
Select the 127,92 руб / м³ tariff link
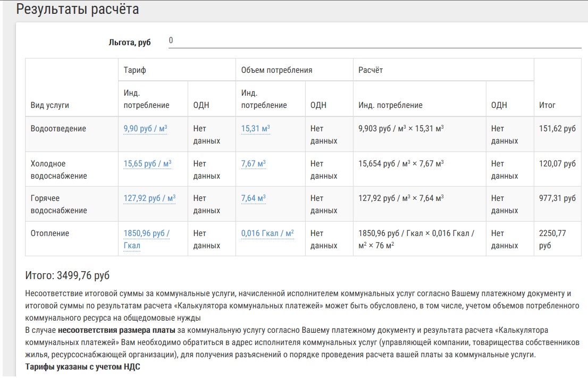149,198
